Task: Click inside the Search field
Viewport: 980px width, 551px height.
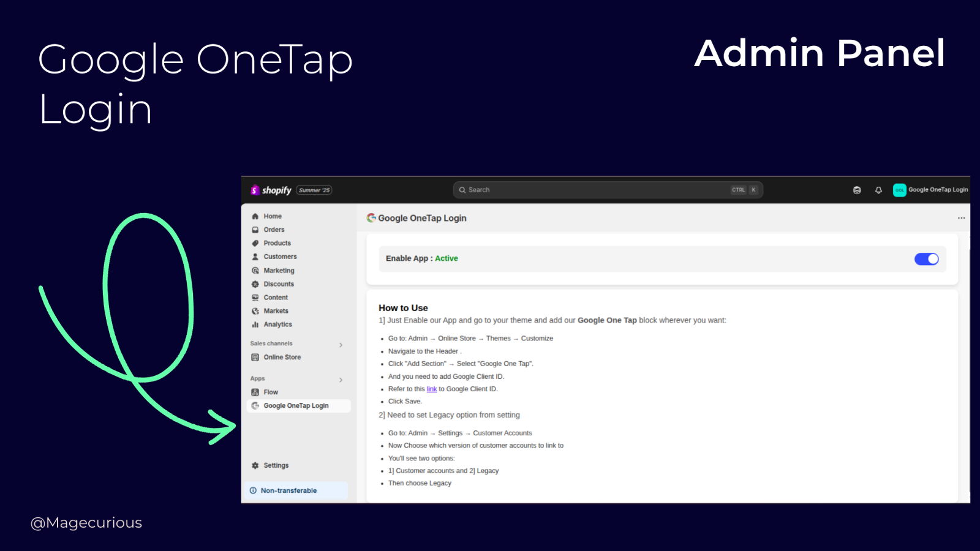Action: (x=582, y=190)
